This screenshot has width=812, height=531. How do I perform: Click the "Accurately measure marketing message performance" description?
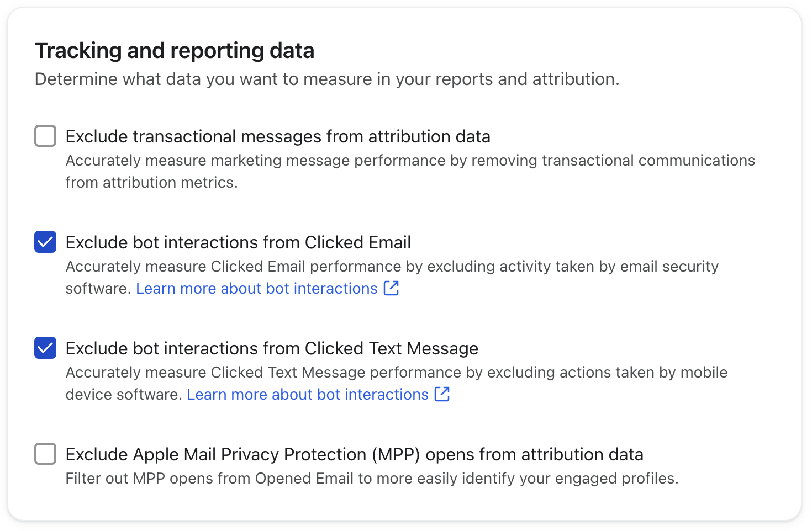tap(410, 161)
